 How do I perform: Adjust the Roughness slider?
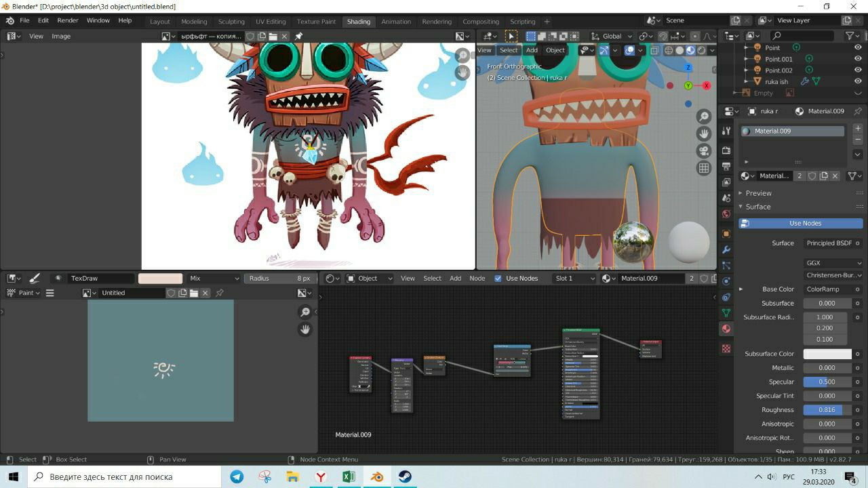point(827,409)
